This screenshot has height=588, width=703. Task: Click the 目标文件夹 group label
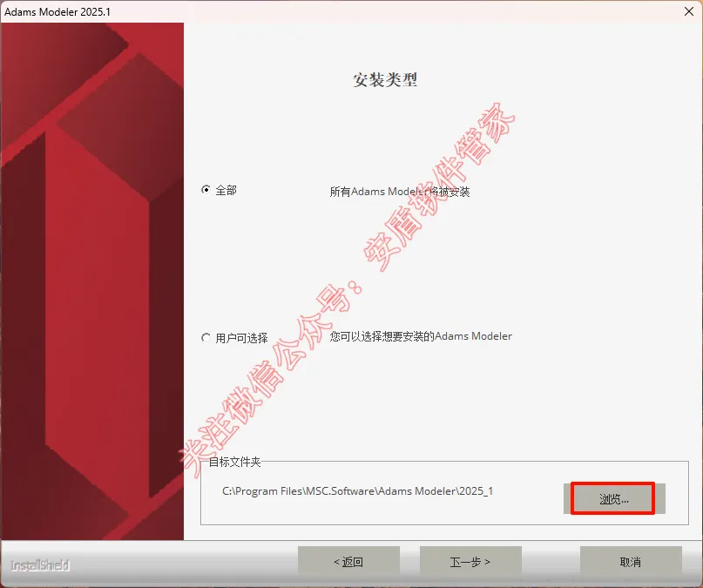point(234,462)
